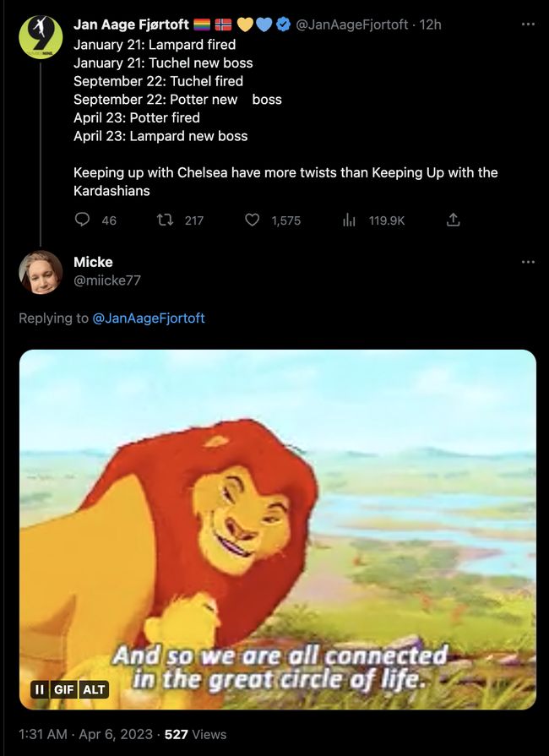Open Jan Aage Fjørtoft display name link

pos(131,24)
